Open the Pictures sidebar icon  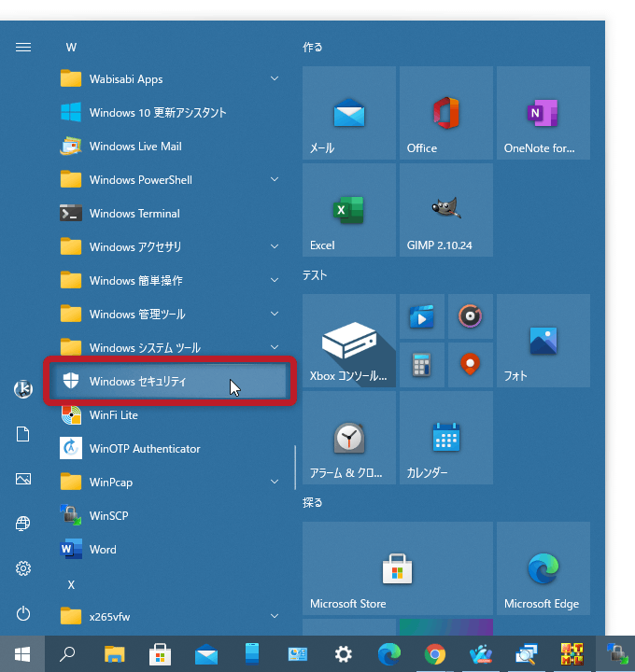pos(23,479)
